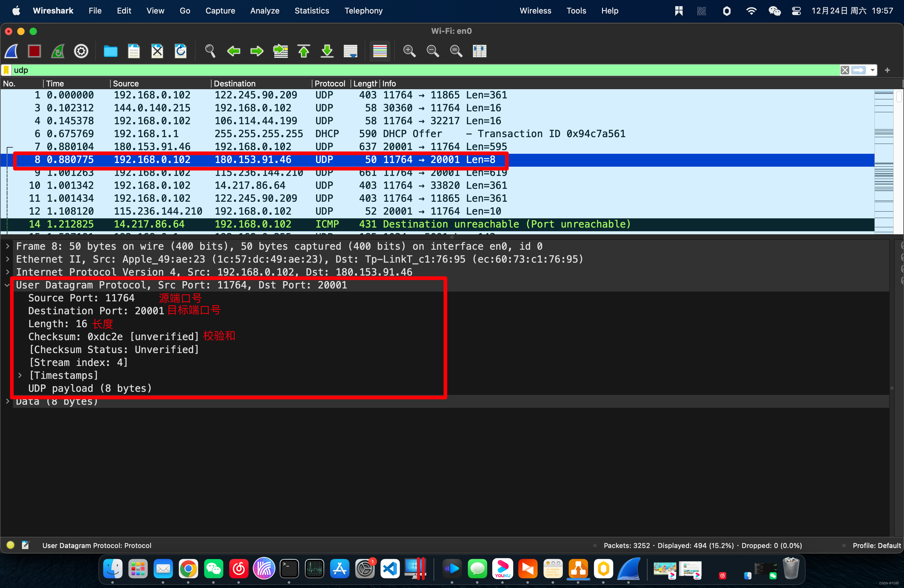Zoom in on packet list text
The width and height of the screenshot is (904, 588).
coord(409,51)
